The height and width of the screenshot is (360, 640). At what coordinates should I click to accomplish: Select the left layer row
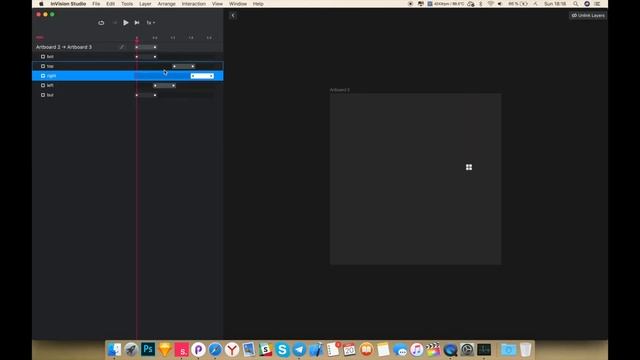point(128,85)
